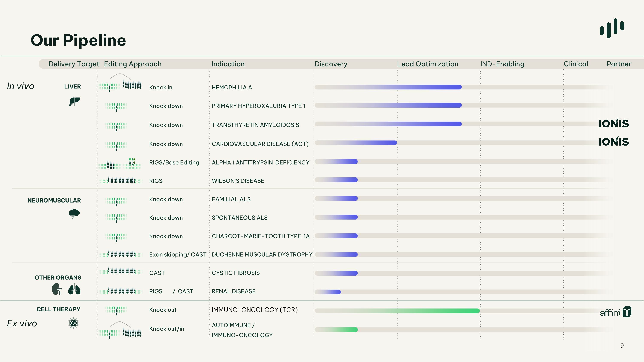
Task: Click CHARCOT-MARIE-TOOTH TYPE 1A text
Action: [261, 236]
